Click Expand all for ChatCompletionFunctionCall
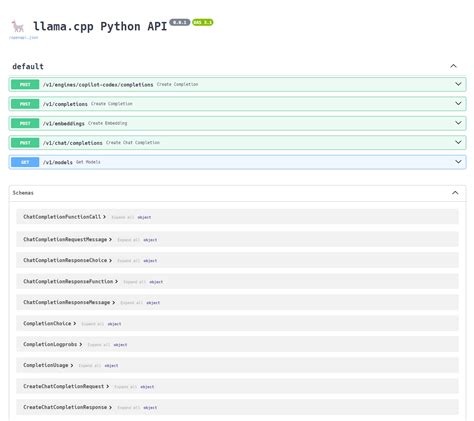474x421 pixels. [x=122, y=217]
